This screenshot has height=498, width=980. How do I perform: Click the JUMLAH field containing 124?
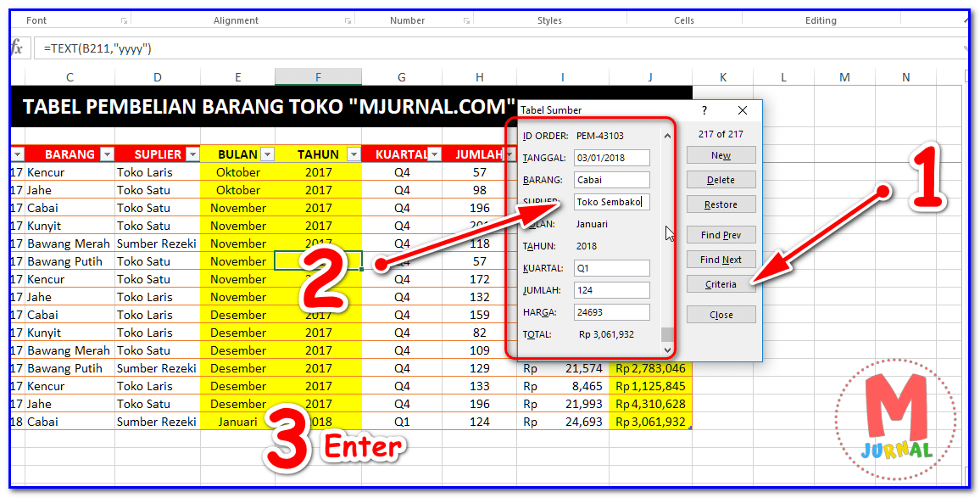[612, 290]
